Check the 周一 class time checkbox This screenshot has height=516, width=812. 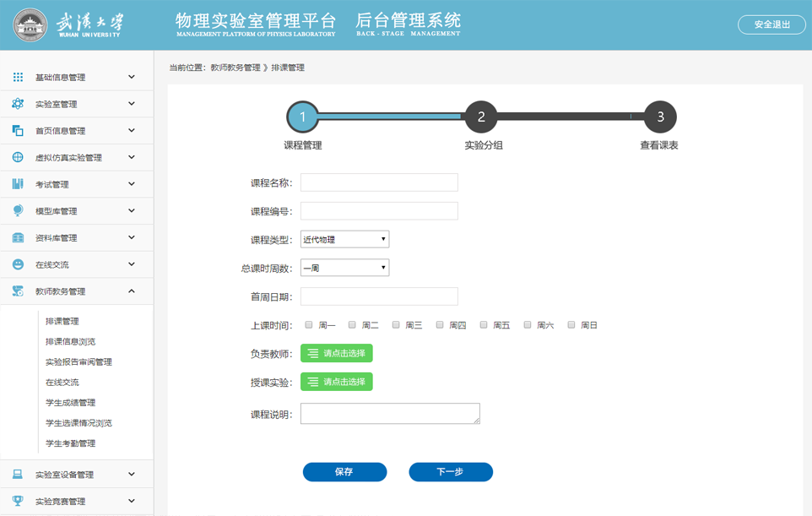point(309,323)
